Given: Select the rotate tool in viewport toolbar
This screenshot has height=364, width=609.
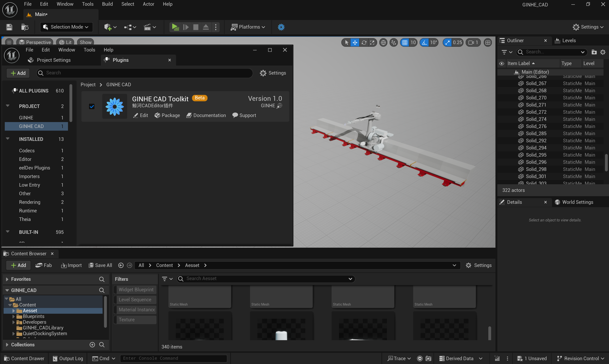Looking at the screenshot, I should pos(364,42).
